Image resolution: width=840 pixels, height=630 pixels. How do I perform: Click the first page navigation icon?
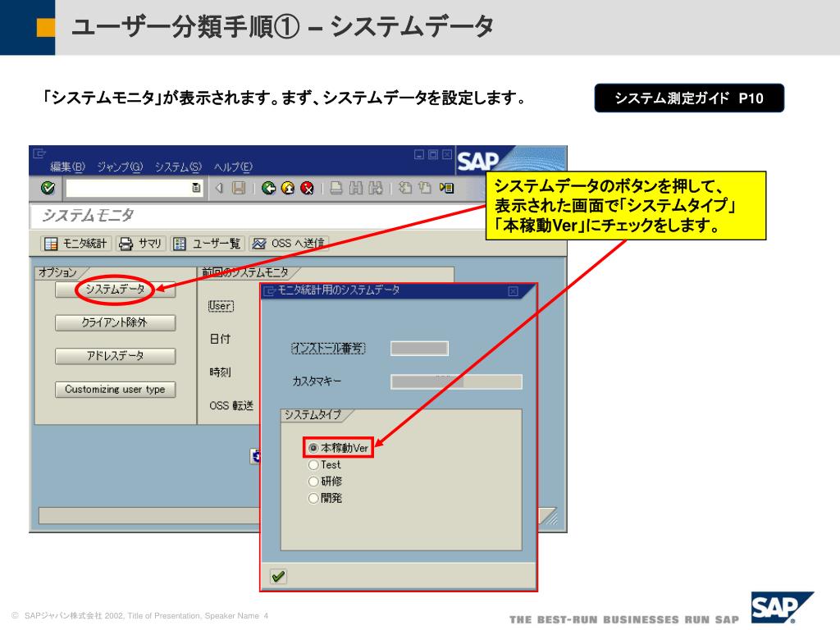(x=405, y=188)
